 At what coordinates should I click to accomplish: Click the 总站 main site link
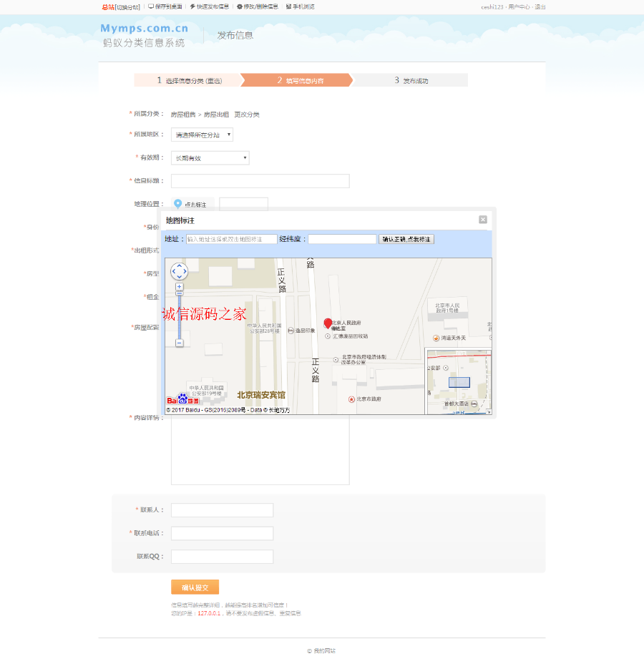108,7
